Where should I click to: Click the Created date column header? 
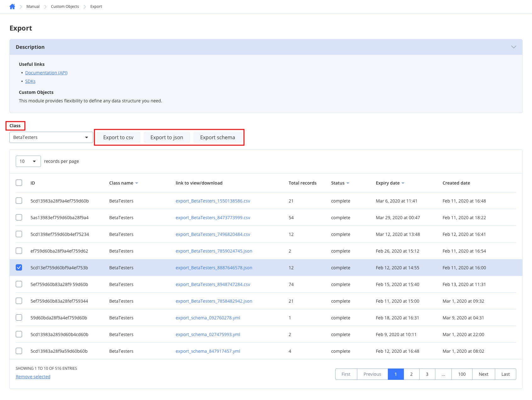coord(456,183)
